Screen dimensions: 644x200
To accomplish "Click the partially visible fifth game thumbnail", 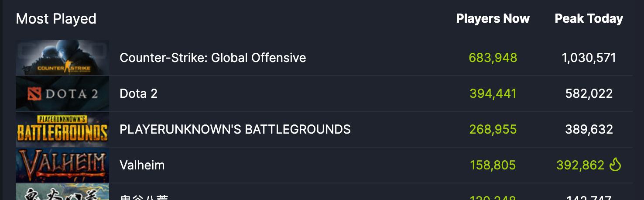I will click(x=62, y=192).
